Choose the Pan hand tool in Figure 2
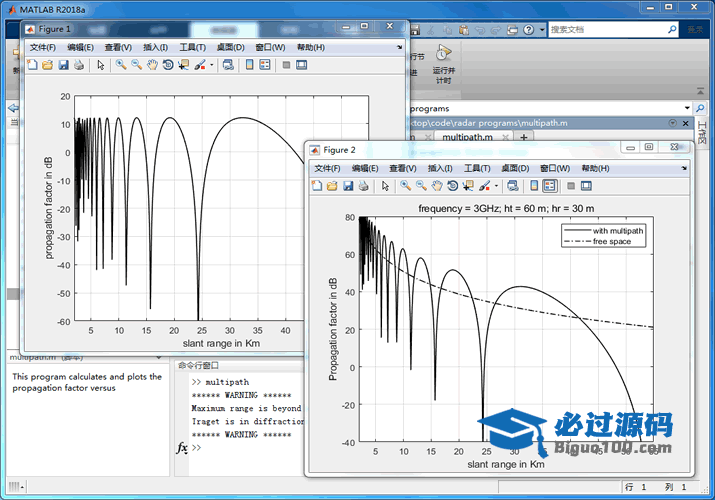Viewport: 715px width, 500px height. (x=437, y=186)
